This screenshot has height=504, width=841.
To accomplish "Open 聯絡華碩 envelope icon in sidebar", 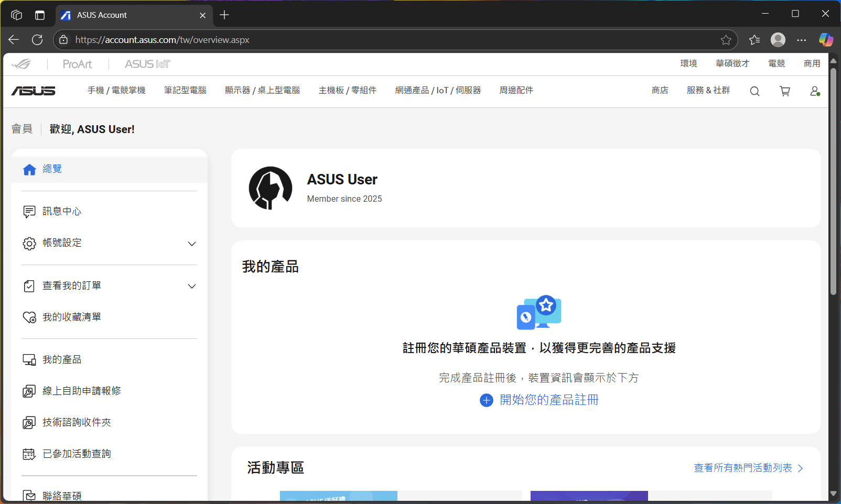I will click(x=29, y=496).
